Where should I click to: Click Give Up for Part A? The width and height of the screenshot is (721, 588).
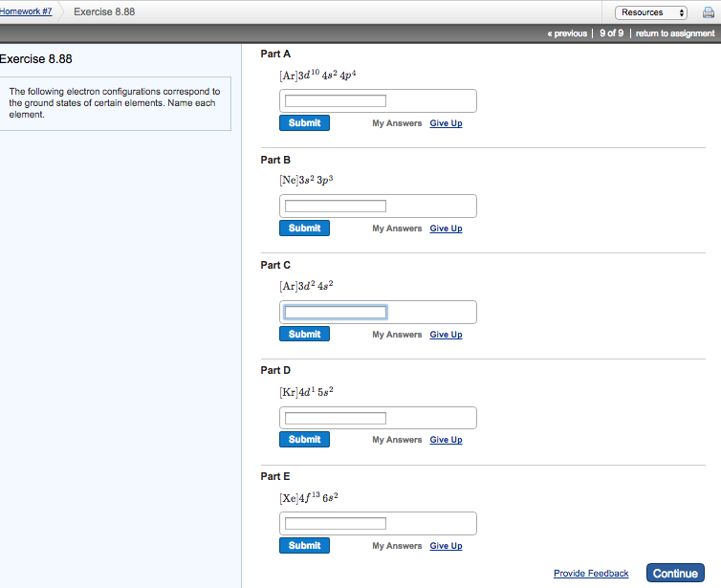pyautogui.click(x=446, y=123)
